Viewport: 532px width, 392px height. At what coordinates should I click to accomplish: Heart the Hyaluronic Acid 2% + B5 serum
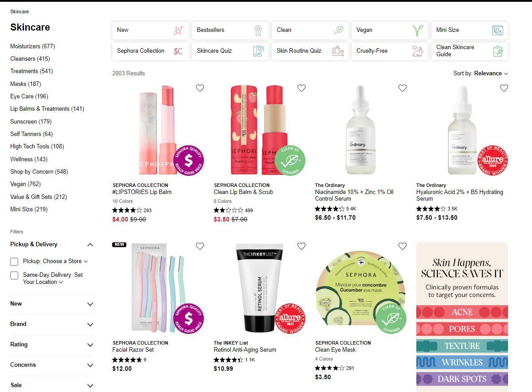(x=504, y=88)
